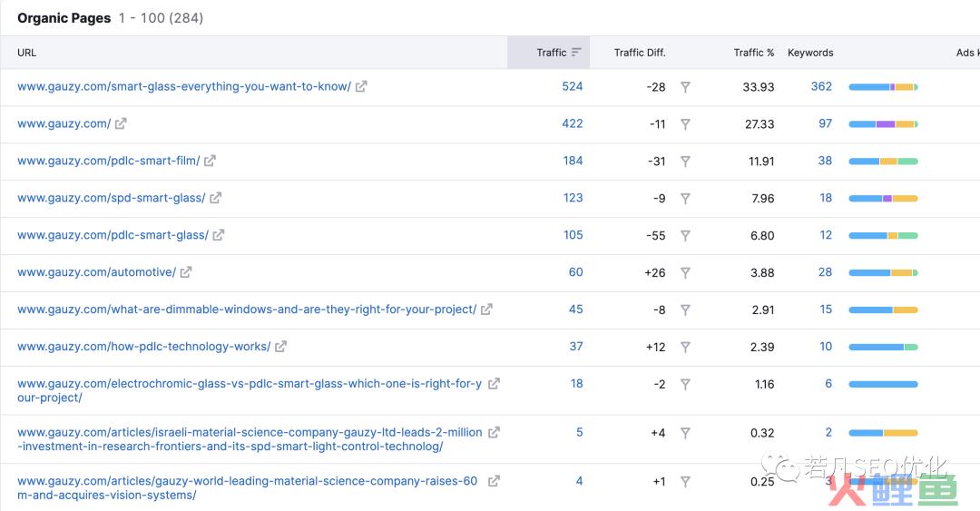Open the what-are-dimmable-windows page link
Screen dimensions: 980x511
(247, 309)
